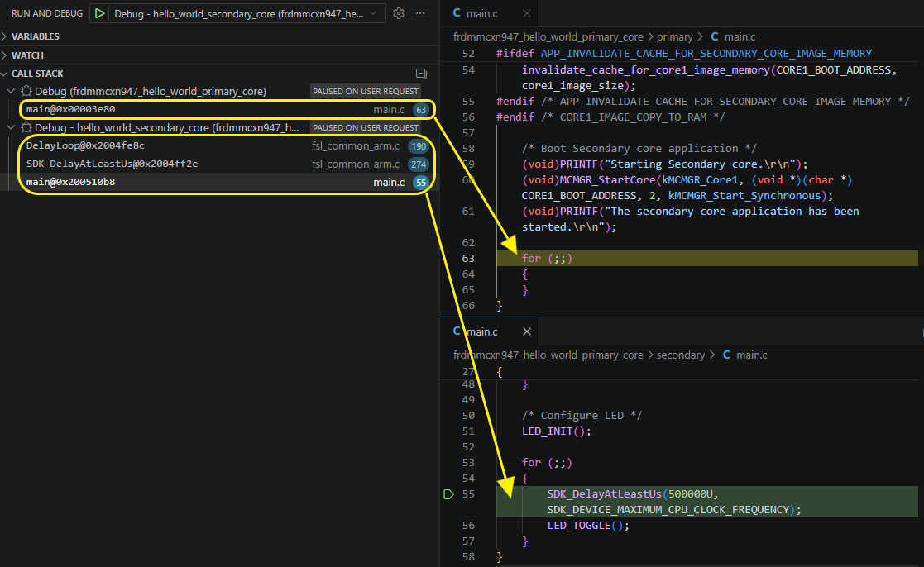Click fsl_common_arm.c label in DelayLoop row
The image size is (924, 567).
pyautogui.click(x=356, y=146)
